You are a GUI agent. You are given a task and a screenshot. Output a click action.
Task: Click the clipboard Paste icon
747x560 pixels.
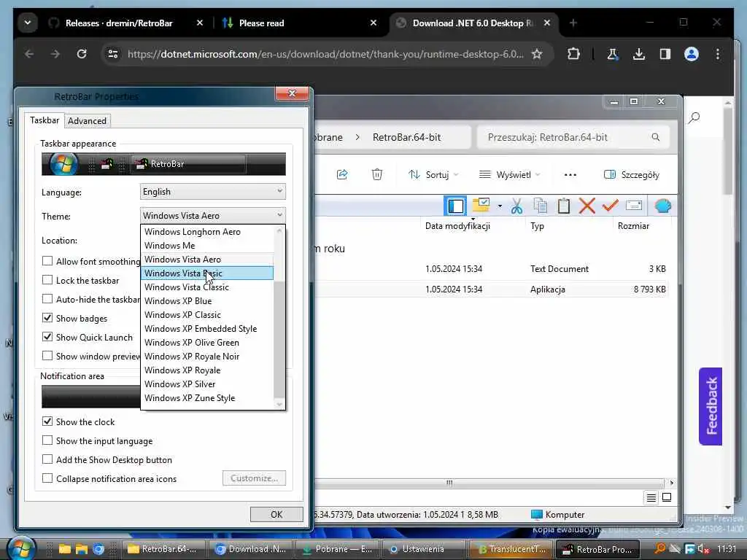click(x=564, y=206)
